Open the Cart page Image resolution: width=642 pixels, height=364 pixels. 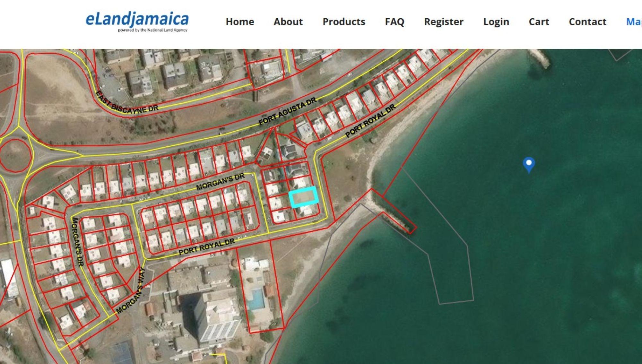click(x=539, y=22)
